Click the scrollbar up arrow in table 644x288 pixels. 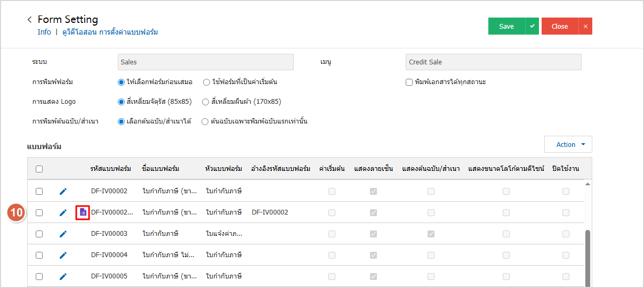pos(588,184)
